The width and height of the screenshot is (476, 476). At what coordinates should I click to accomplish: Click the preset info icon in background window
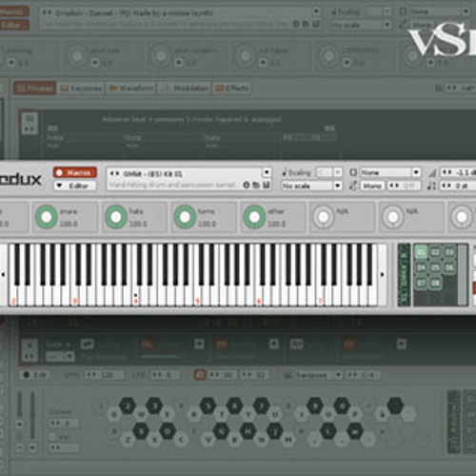tap(295, 24)
